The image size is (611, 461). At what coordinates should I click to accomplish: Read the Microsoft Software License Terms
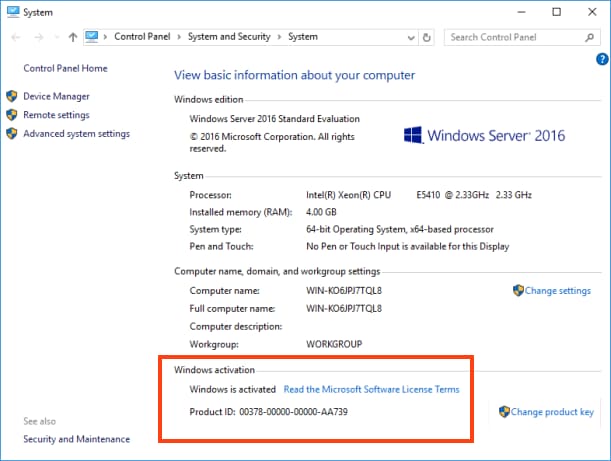(x=371, y=389)
